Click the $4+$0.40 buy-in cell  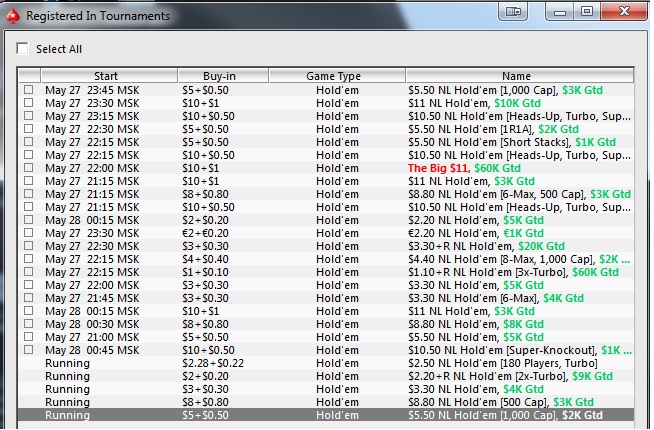[x=205, y=259]
